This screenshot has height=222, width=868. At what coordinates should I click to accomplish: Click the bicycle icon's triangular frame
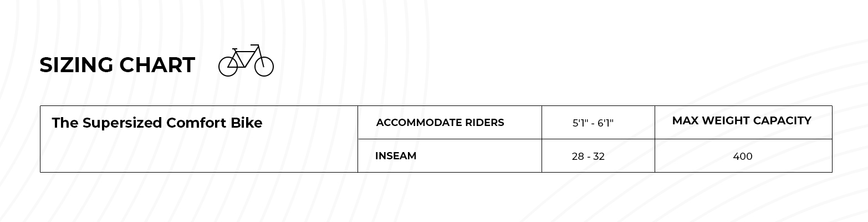[244, 58]
